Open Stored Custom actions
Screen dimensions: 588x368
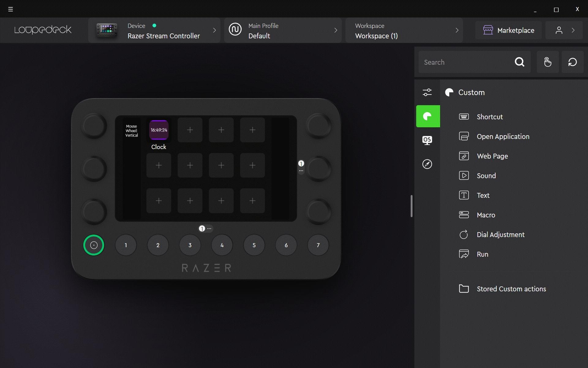[511, 289]
